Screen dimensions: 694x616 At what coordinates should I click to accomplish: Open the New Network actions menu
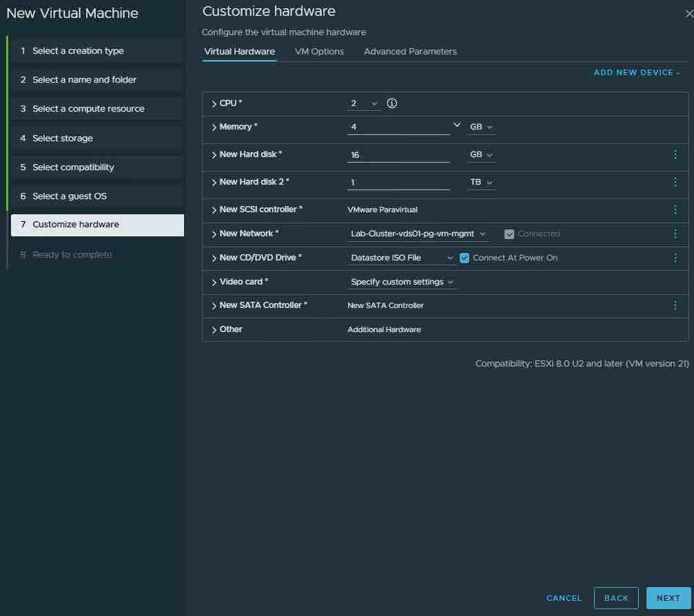pyautogui.click(x=675, y=234)
